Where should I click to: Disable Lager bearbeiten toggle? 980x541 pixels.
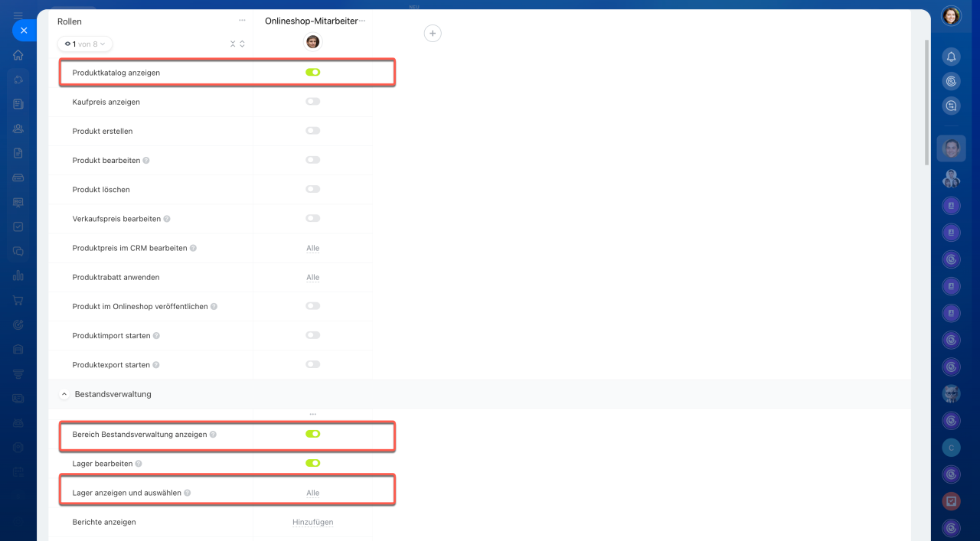click(x=312, y=463)
